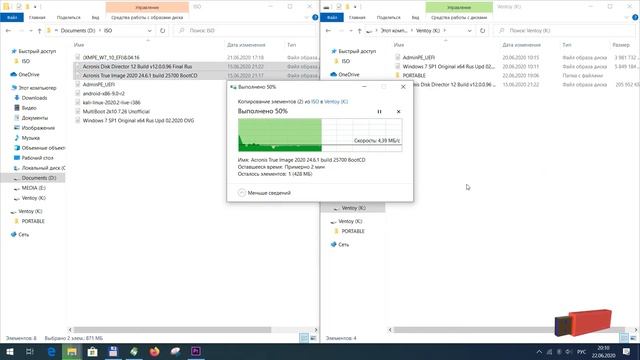The width and height of the screenshot is (640, 360).
Task: Sort ISO window by Дата изменения
Action: pyautogui.click(x=246, y=45)
